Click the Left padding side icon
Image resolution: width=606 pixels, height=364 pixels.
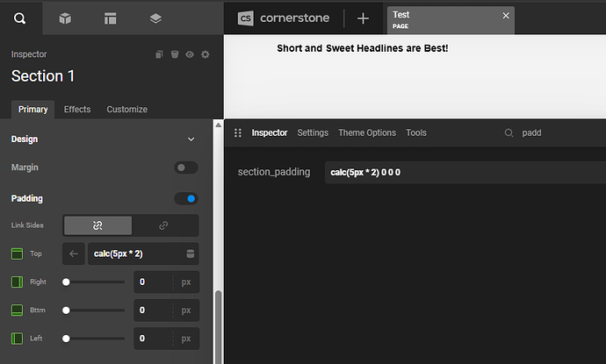coord(17,339)
